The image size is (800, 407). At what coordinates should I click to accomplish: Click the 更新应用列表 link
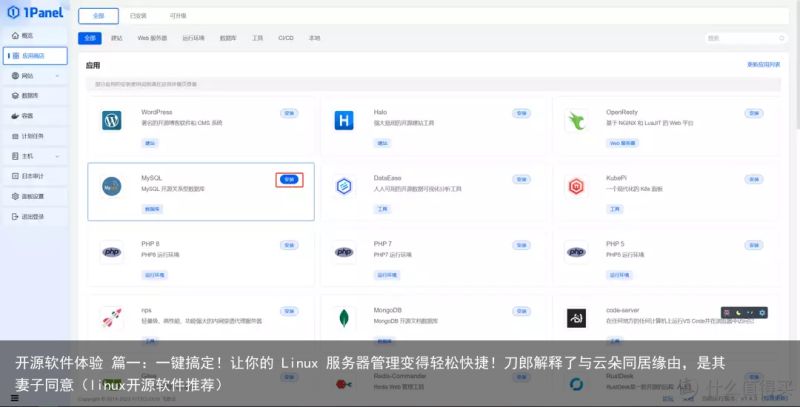(x=764, y=65)
